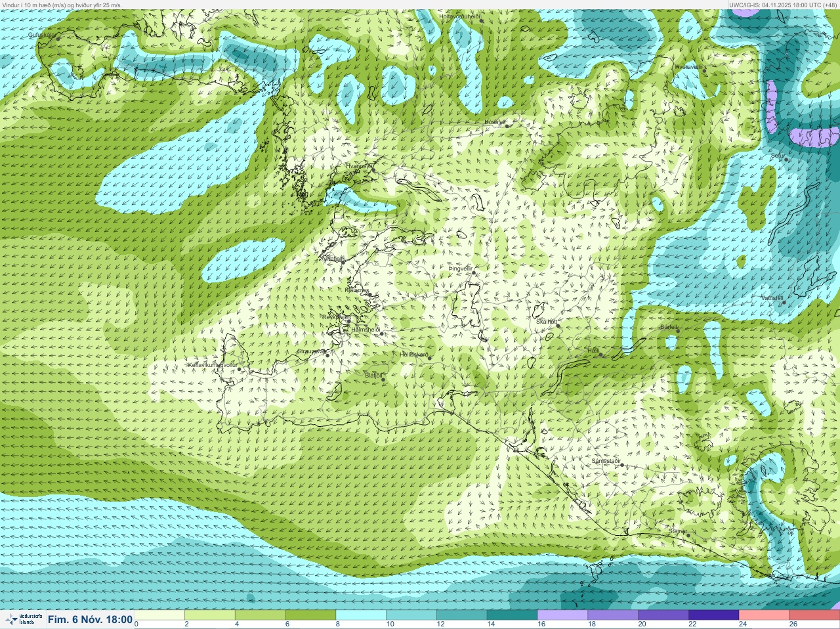
Task: Click the 'Fim. 6 Nóv. 18:00' forecast time label
Action: pyautogui.click(x=90, y=619)
